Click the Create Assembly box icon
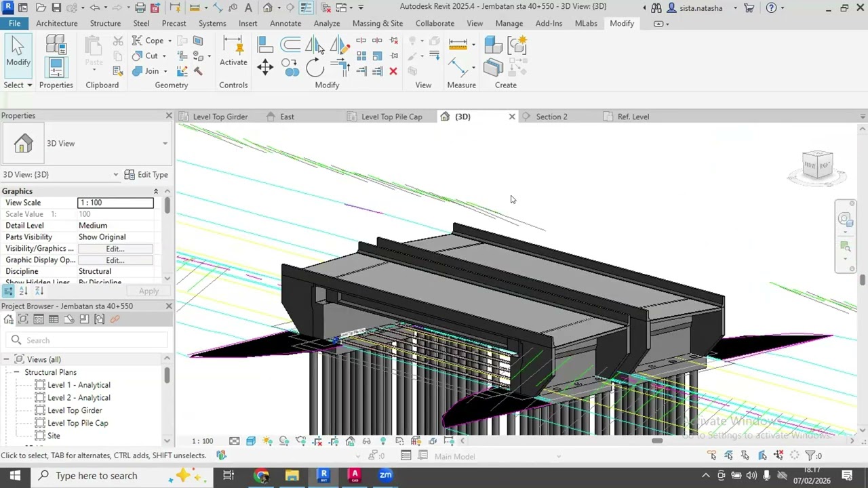 [494, 45]
